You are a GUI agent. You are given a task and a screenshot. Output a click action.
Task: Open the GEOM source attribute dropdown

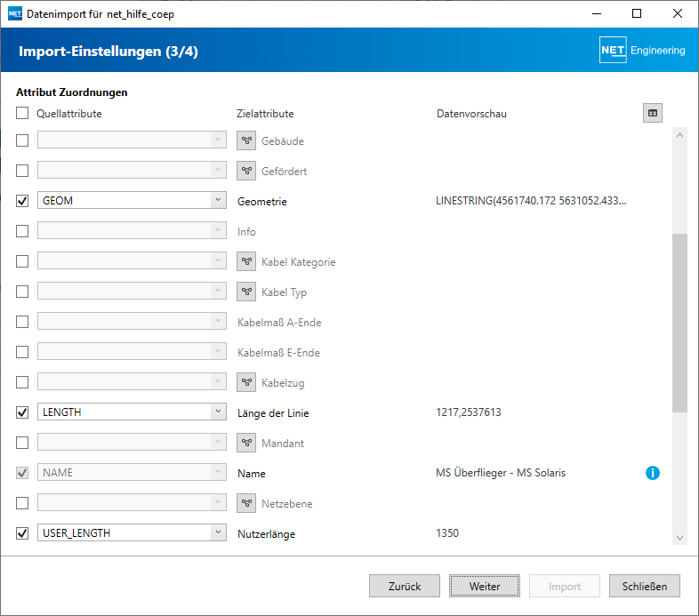(x=132, y=200)
